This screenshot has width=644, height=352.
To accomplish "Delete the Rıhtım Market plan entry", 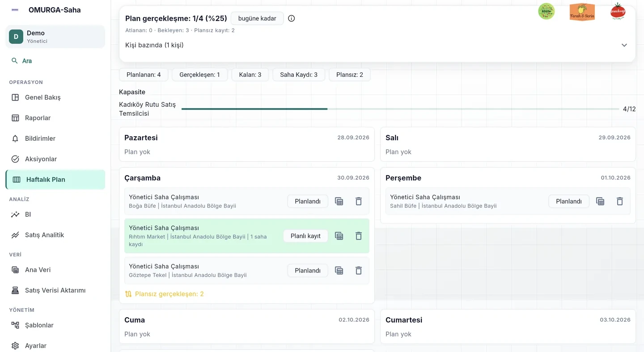I will [x=359, y=236].
